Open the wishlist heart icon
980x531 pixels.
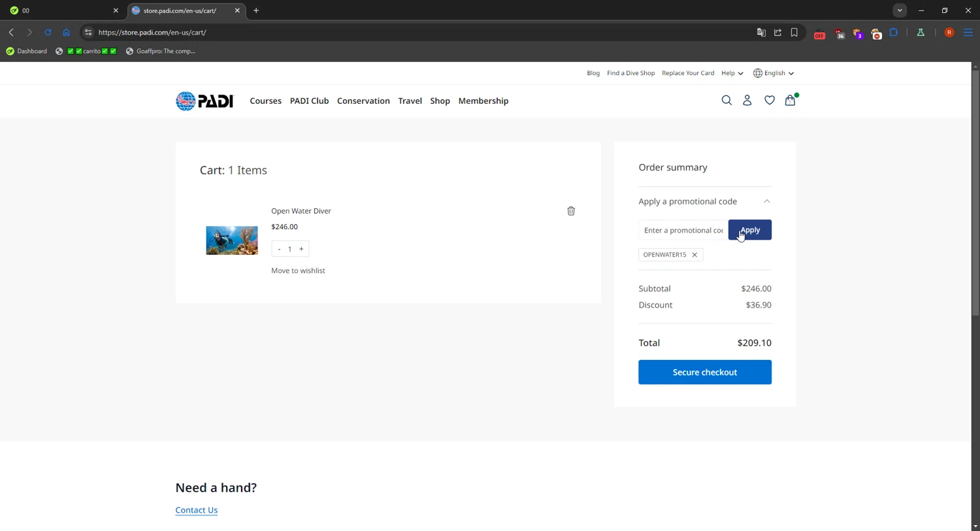point(769,101)
